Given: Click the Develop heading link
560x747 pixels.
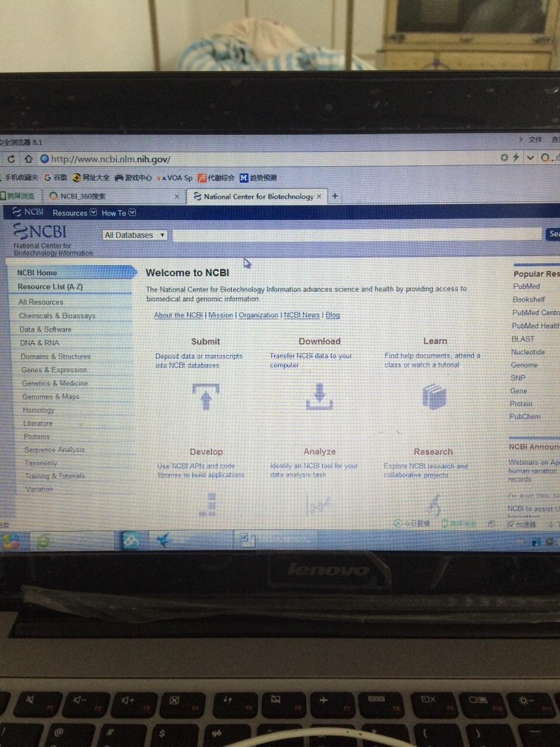Looking at the screenshot, I should click(x=206, y=452).
